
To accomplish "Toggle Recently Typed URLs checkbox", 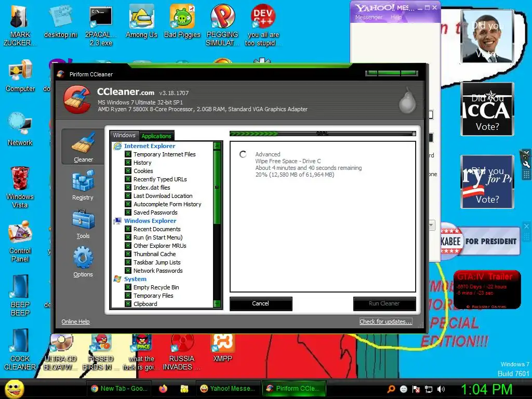I will point(128,179).
